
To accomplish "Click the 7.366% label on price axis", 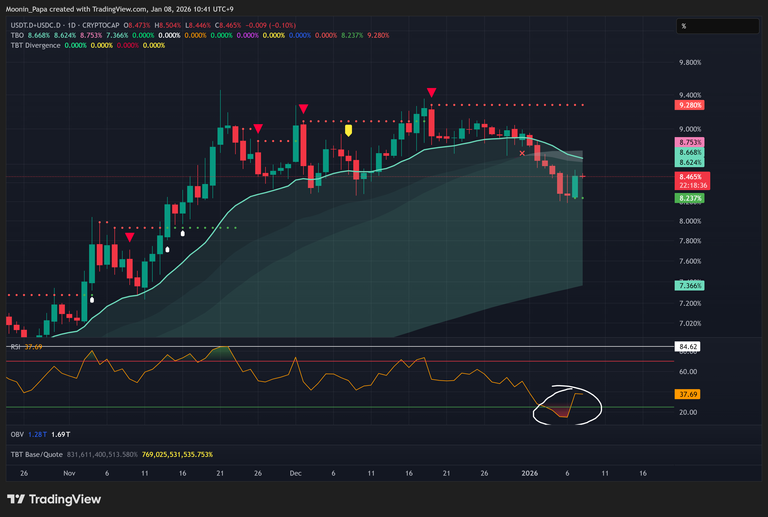I will 690,286.
